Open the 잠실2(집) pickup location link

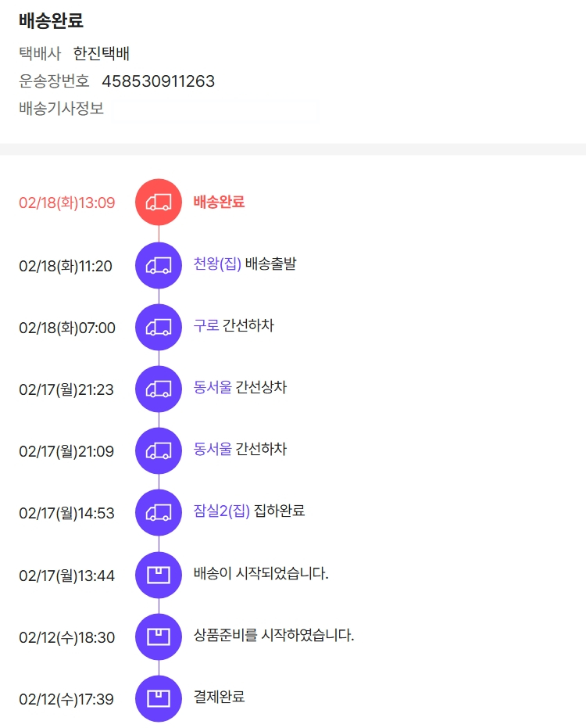pos(222,511)
